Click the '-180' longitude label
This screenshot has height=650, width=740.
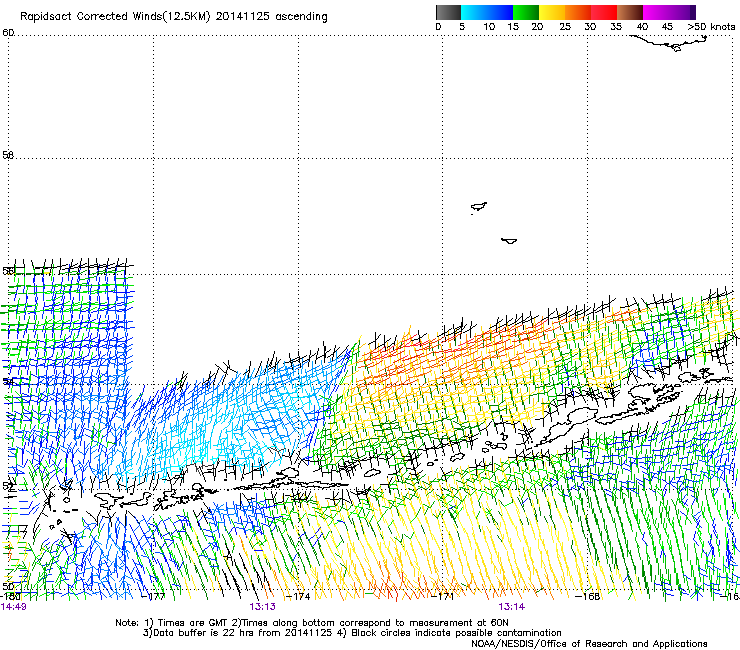click(x=10, y=596)
